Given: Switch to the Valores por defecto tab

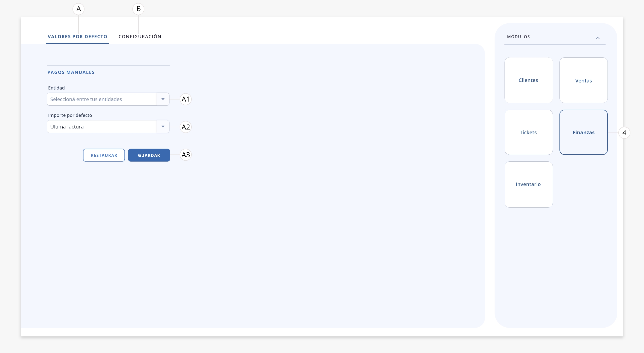Looking at the screenshot, I should 77,37.
